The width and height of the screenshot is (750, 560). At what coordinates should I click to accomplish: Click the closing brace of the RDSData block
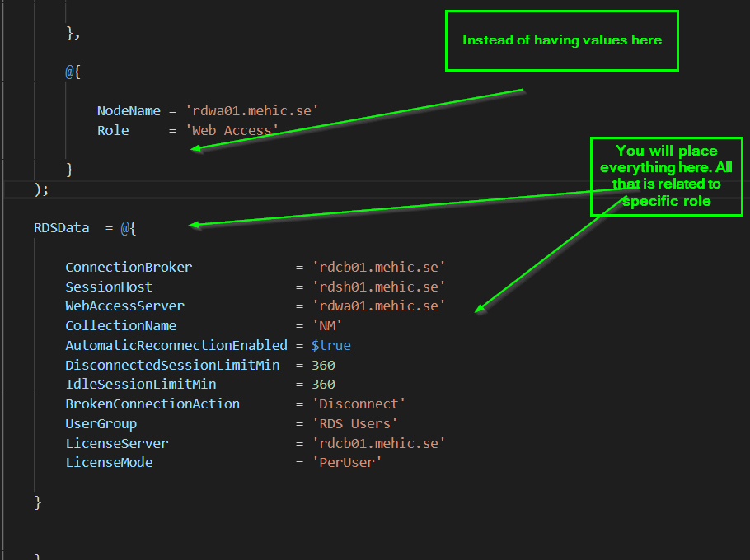(x=38, y=502)
